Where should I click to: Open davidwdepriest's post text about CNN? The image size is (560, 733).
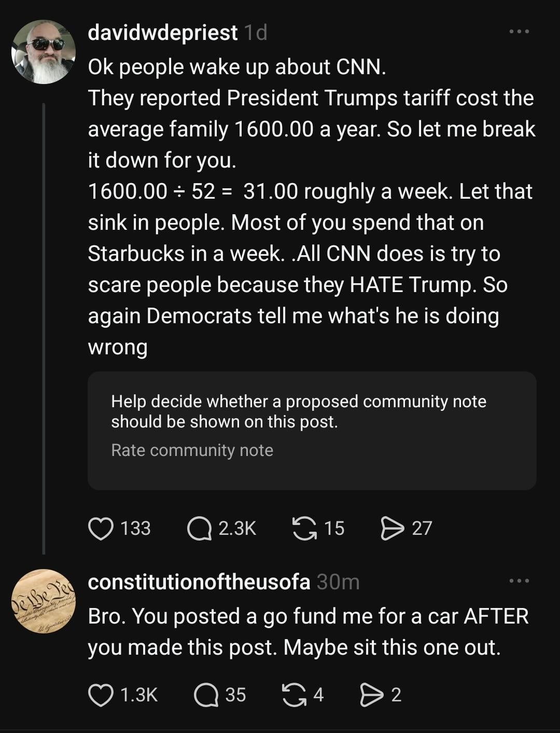coord(311,208)
